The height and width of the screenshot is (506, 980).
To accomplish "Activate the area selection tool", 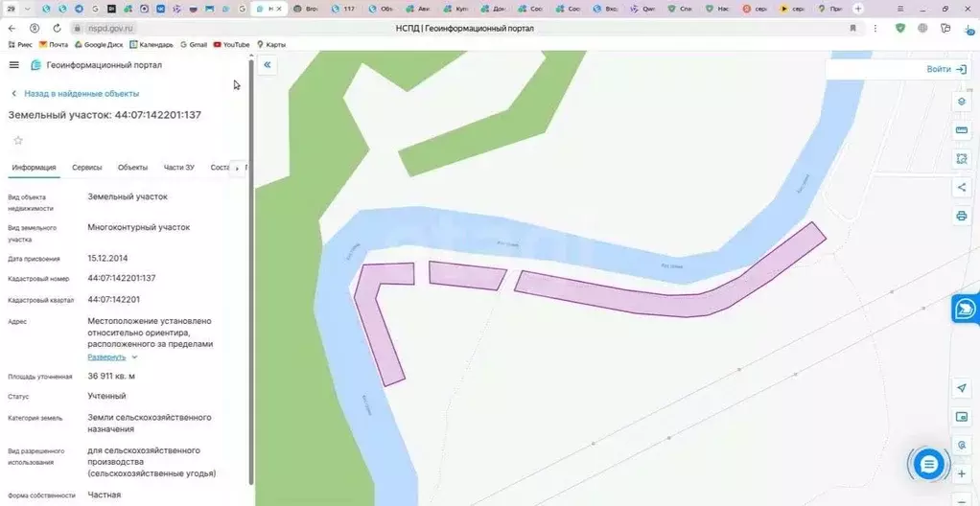I will tap(961, 159).
